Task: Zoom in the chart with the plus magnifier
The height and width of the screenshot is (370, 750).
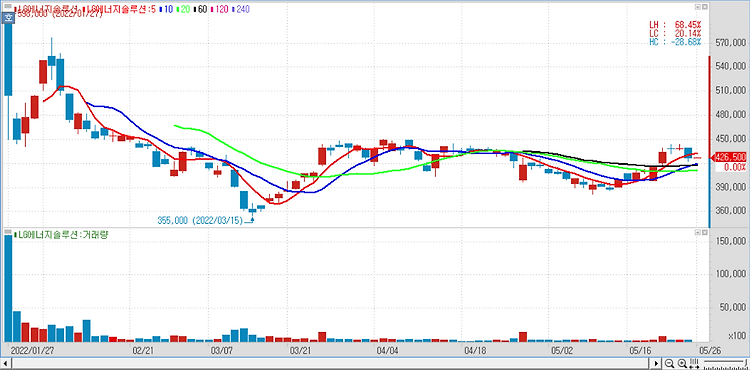Action: (x=683, y=364)
